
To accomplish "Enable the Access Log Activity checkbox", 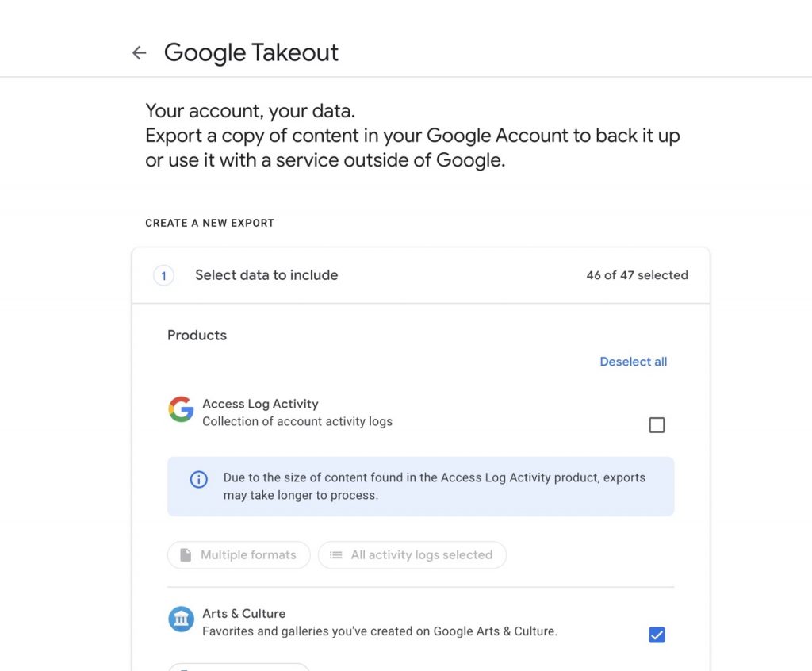I will point(657,425).
